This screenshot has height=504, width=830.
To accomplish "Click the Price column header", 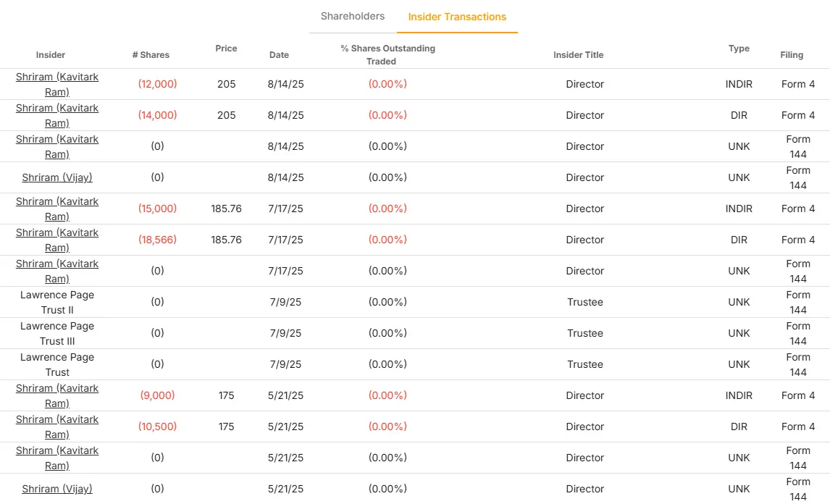I will click(226, 49).
